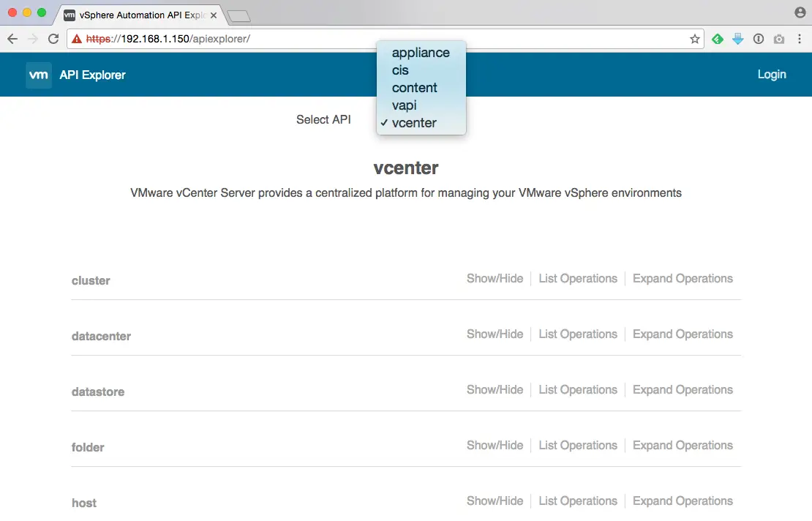
Task: Click the address bar URL
Action: 168,39
